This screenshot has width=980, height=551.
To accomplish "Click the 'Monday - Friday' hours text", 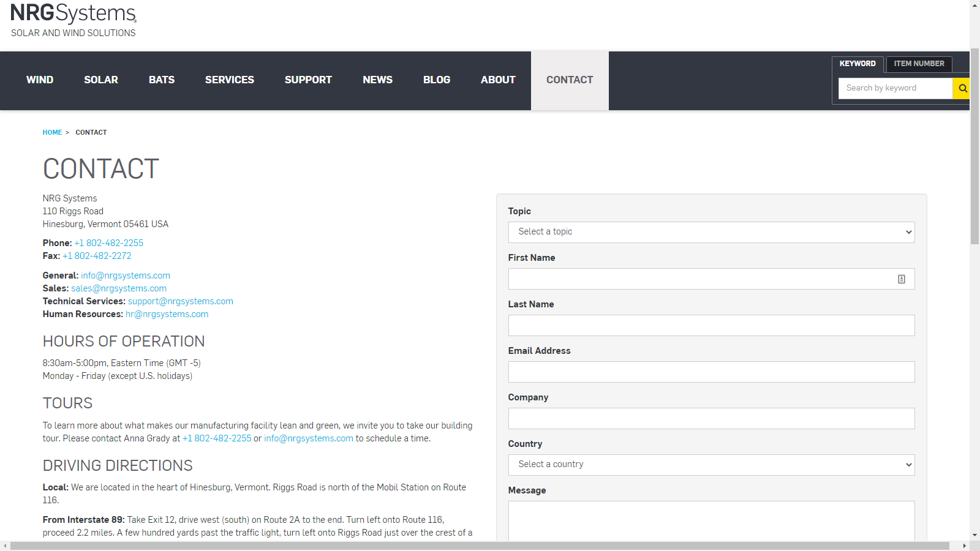I will (x=118, y=376).
